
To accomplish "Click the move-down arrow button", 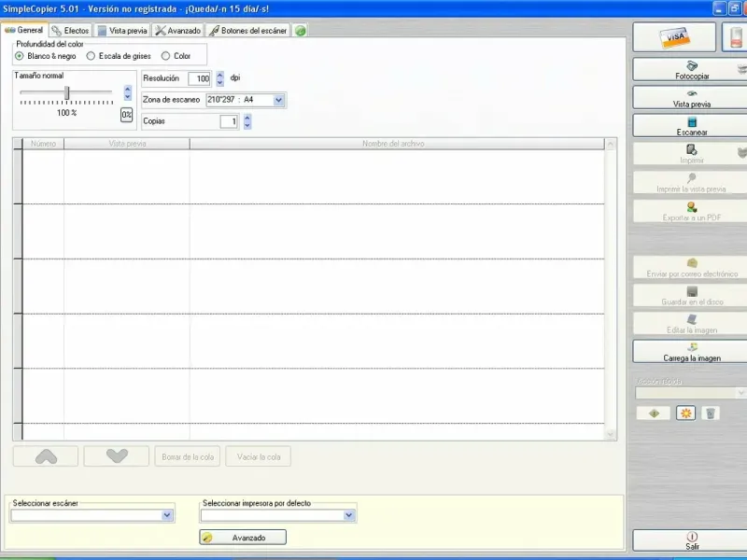I will point(117,456).
